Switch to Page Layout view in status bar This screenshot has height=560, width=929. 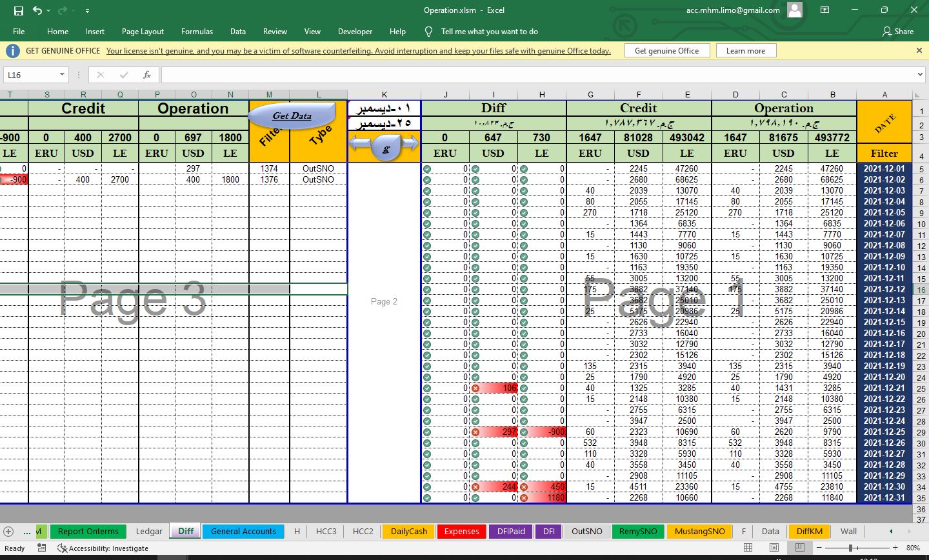tap(774, 548)
